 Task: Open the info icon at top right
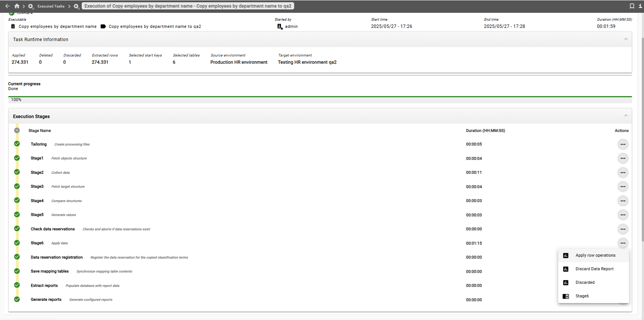[x=640, y=6]
